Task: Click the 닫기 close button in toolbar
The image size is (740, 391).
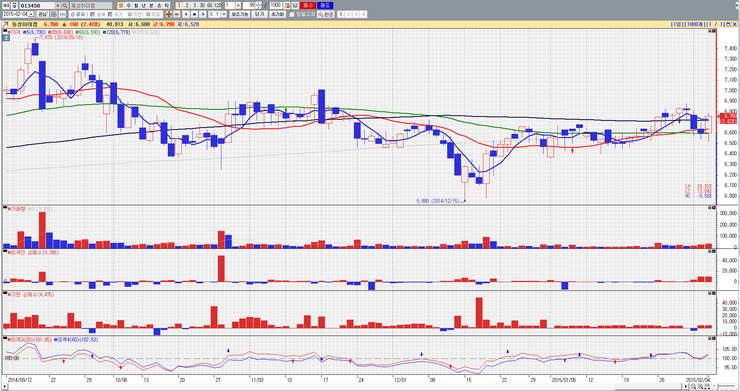Action: click(259, 14)
